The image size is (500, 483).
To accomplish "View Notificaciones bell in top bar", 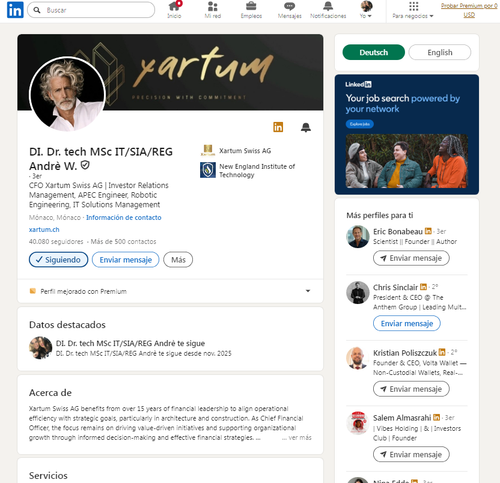I will tap(328, 10).
